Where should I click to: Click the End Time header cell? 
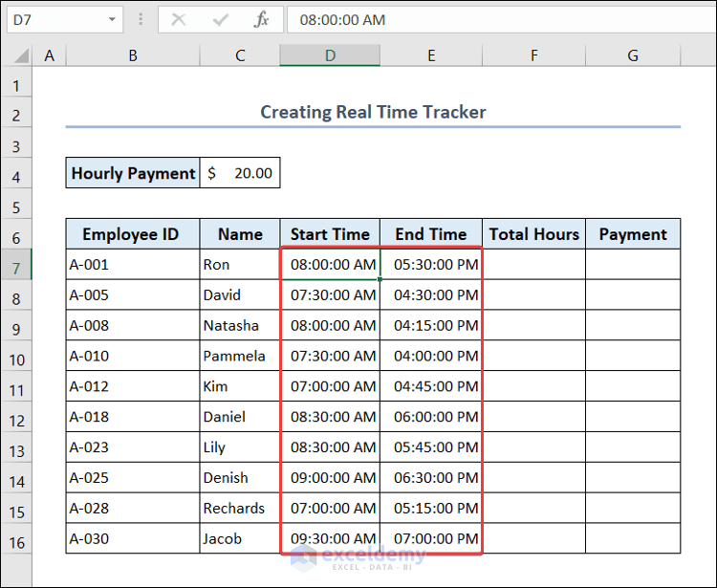pos(431,234)
